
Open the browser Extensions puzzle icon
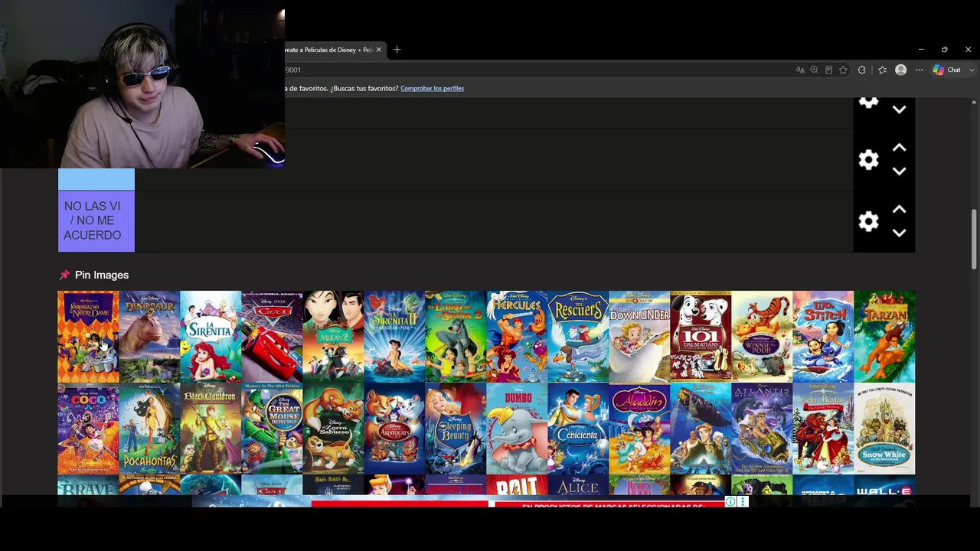click(x=862, y=70)
